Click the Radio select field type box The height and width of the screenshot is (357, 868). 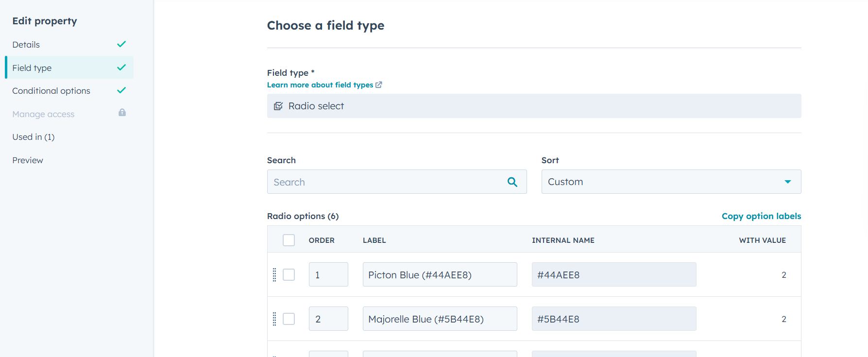click(x=534, y=106)
